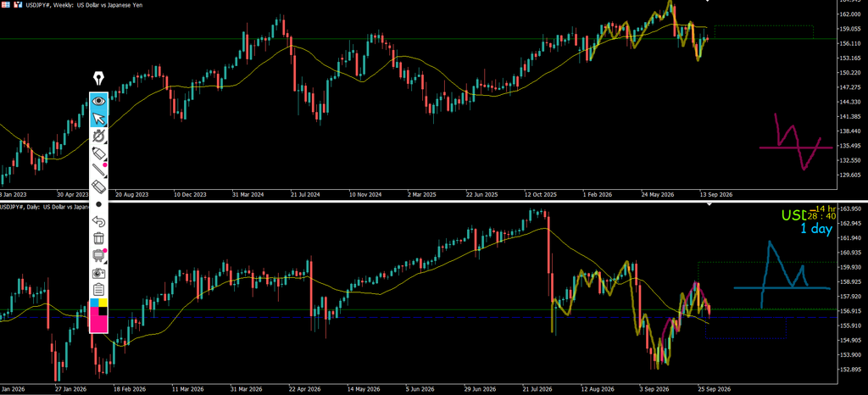Toggle the crossed-out stopwatch tool
Viewport: 868px width, 395px height.
pos(98,136)
